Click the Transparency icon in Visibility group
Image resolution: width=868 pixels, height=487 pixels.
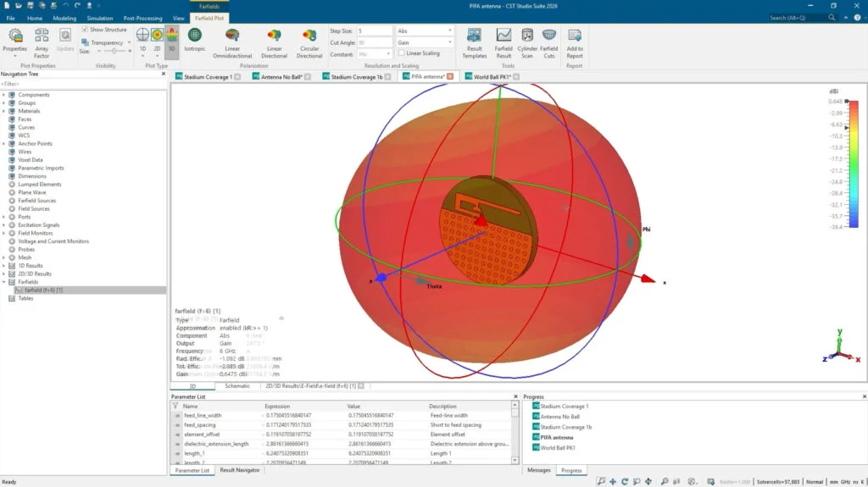[86, 42]
